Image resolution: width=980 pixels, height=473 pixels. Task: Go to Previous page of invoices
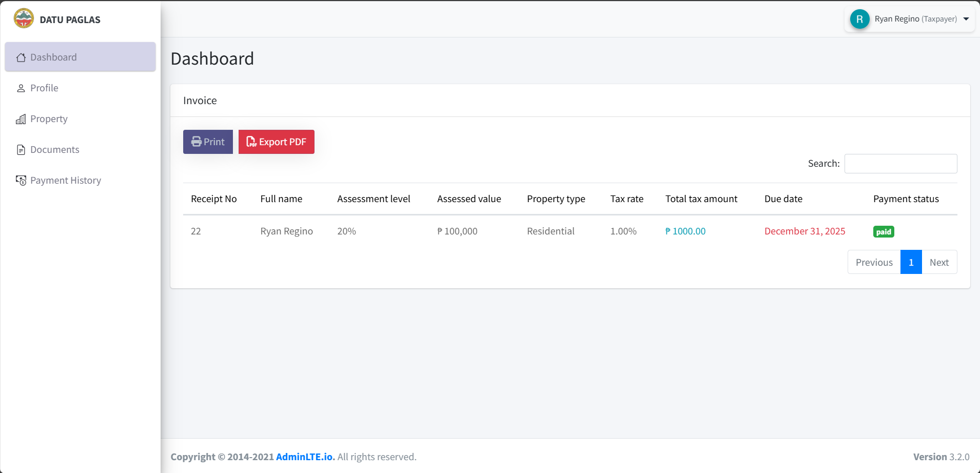pyautogui.click(x=874, y=262)
